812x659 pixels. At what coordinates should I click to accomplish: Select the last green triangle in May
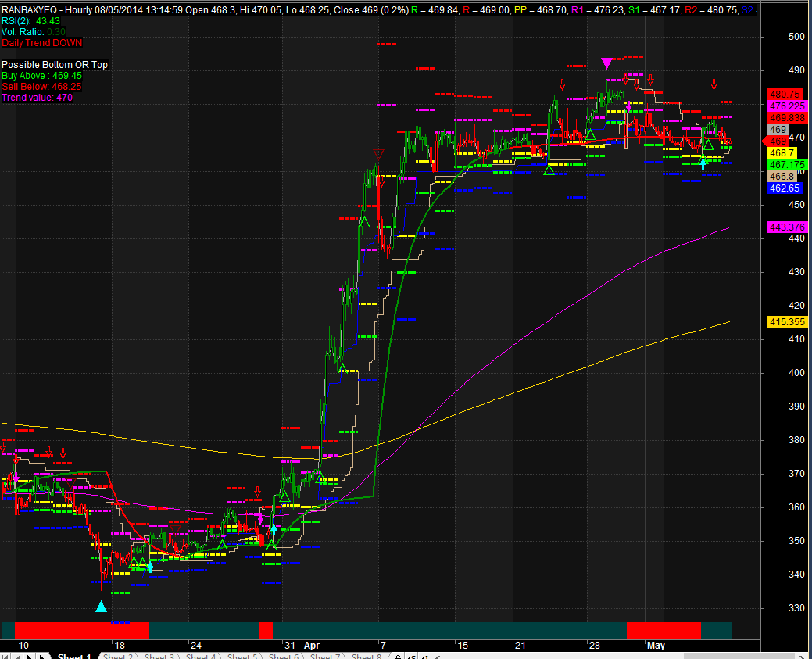708,144
